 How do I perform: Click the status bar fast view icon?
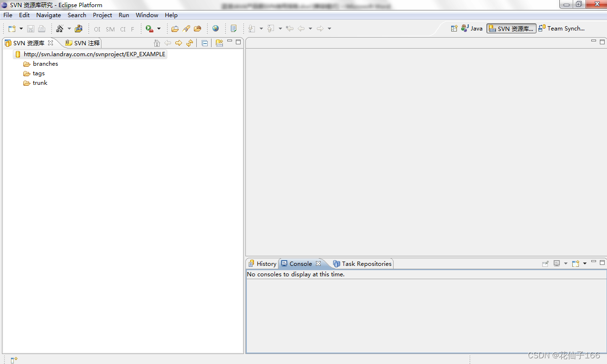14,360
